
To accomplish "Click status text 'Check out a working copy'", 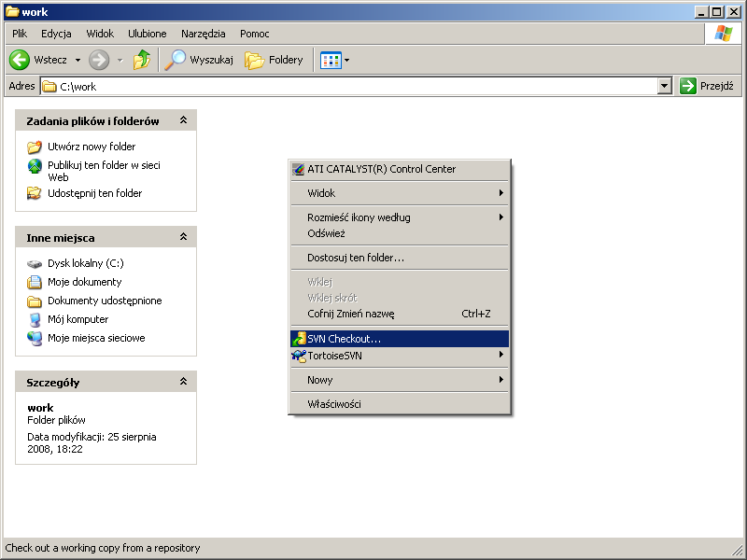I will pyautogui.click(x=103, y=548).
